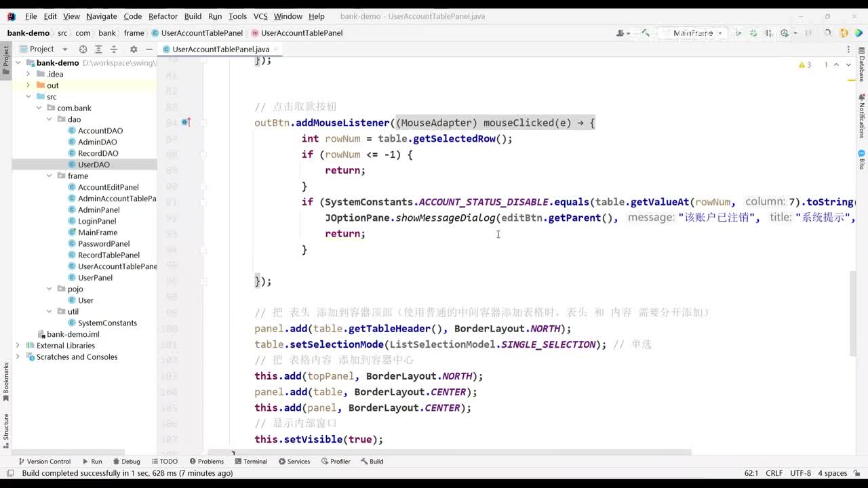This screenshot has width=868, height=488.
Task: Open Project panel settings gear
Action: click(x=134, y=49)
